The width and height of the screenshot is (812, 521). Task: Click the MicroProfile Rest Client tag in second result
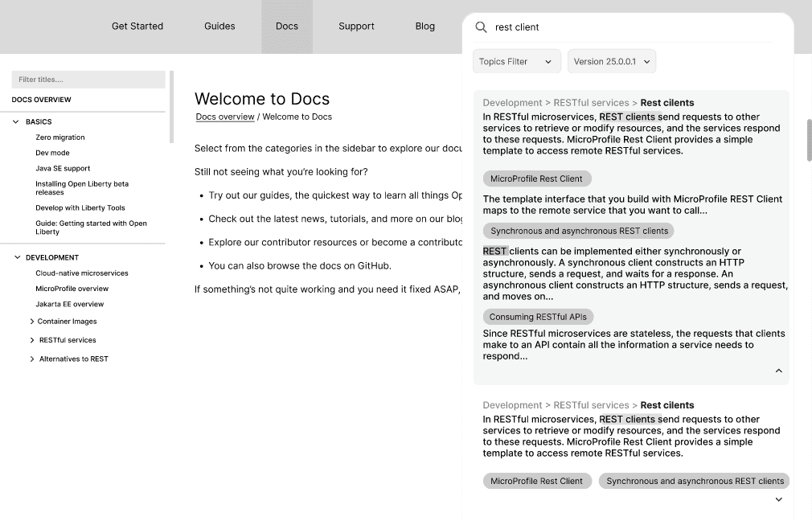536,481
